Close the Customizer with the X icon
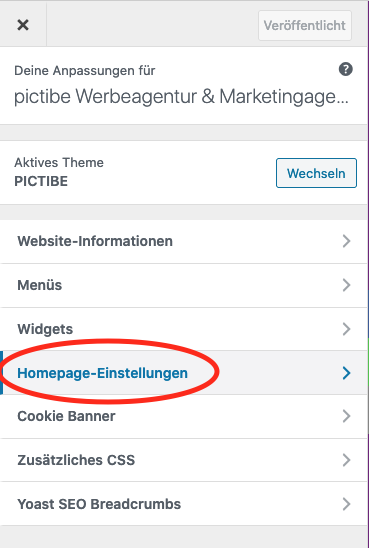Image resolution: width=369 pixels, height=548 pixels. 23,25
